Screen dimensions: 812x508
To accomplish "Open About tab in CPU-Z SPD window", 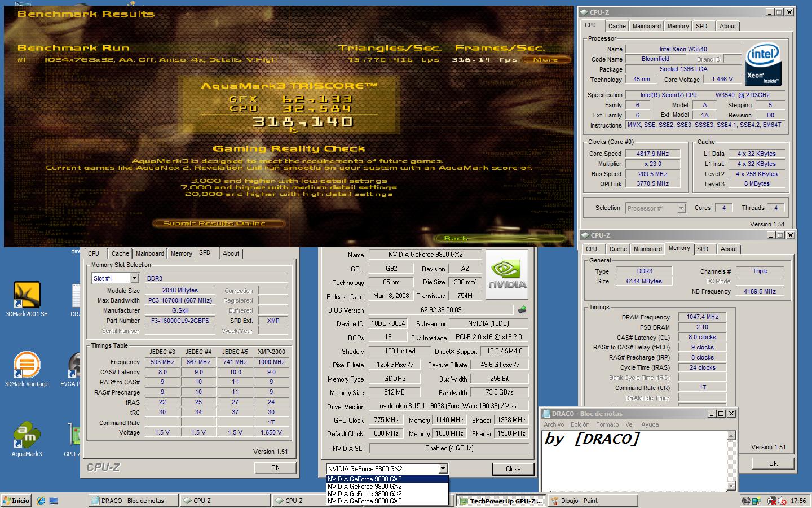I will click(231, 253).
